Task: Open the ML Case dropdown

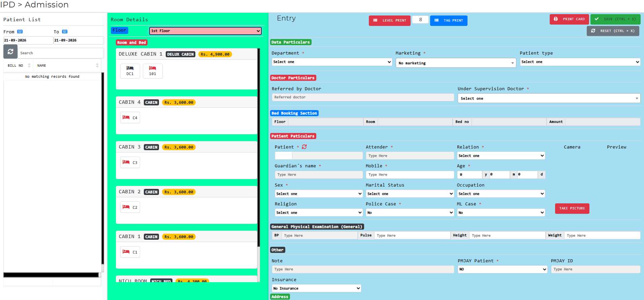Action: point(501,212)
